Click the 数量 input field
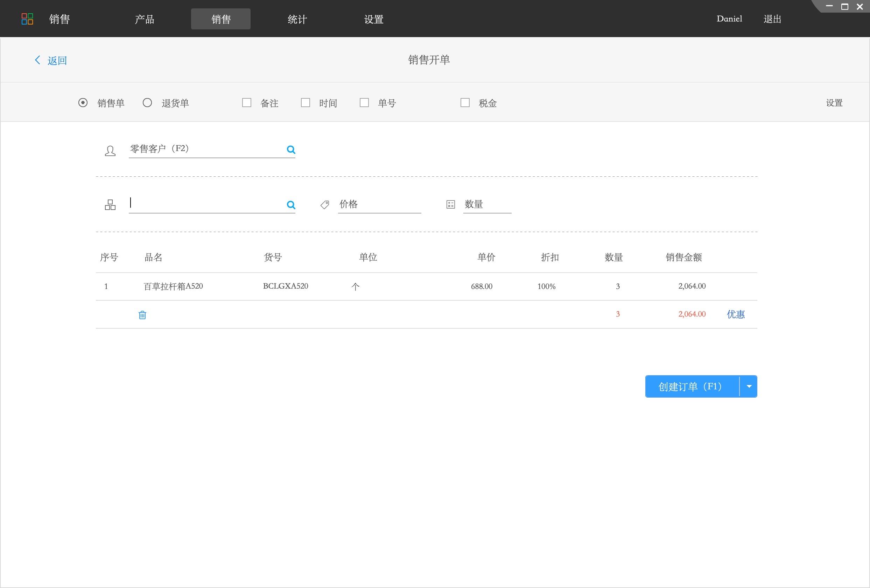The height and width of the screenshot is (588, 870). (x=487, y=204)
